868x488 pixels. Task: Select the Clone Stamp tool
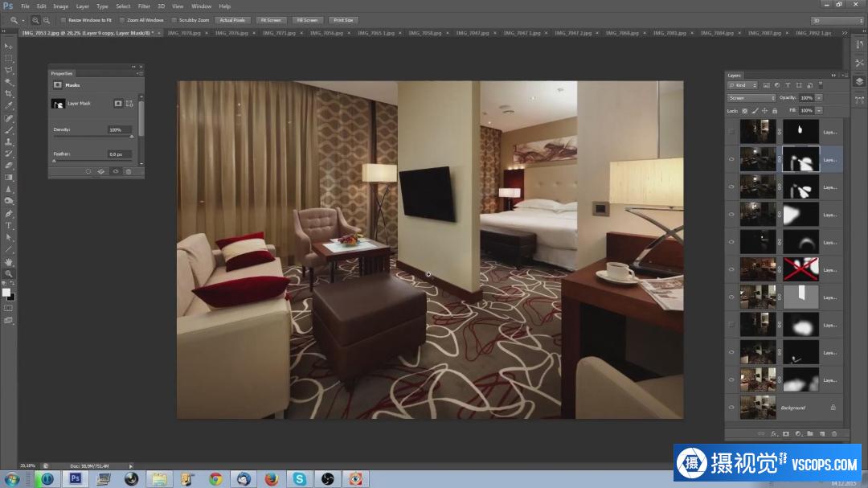pos(8,141)
